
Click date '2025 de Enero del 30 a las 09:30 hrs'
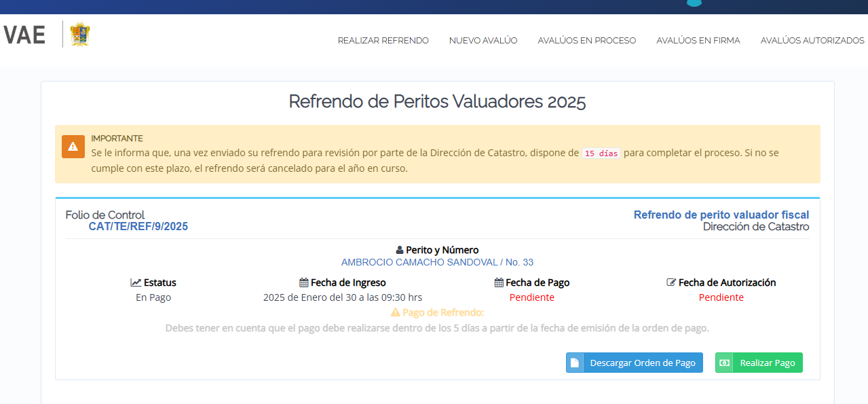point(343,297)
